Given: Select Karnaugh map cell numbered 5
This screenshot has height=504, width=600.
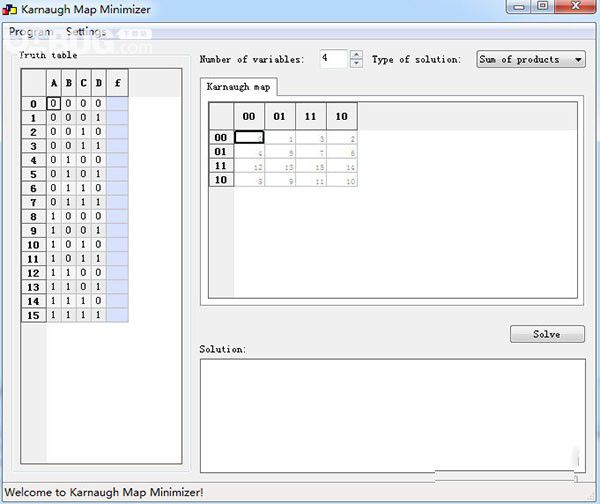Looking at the screenshot, I should [280, 152].
